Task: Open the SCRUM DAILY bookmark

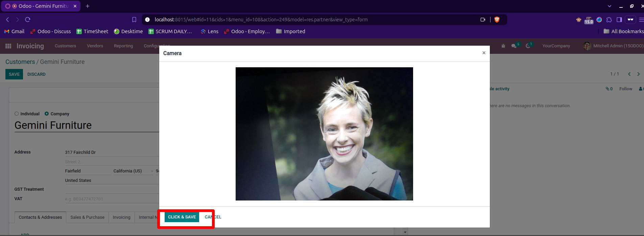Action: click(x=170, y=31)
